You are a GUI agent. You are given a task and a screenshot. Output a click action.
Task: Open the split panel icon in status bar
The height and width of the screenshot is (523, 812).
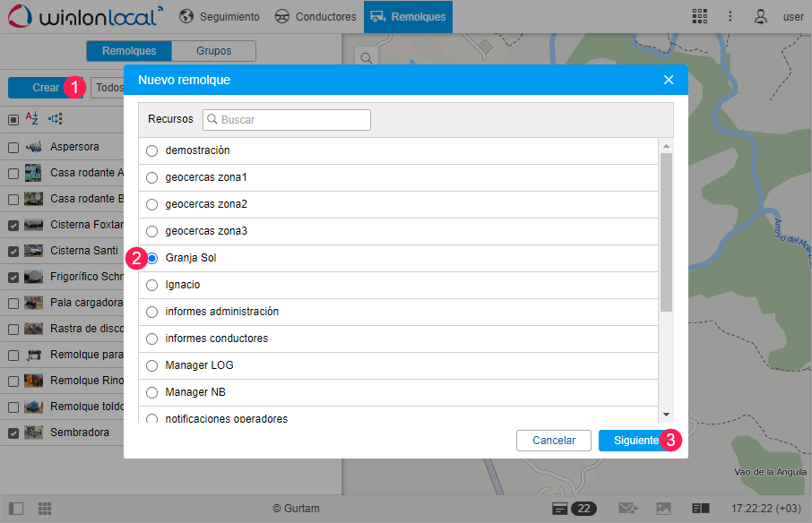point(701,509)
